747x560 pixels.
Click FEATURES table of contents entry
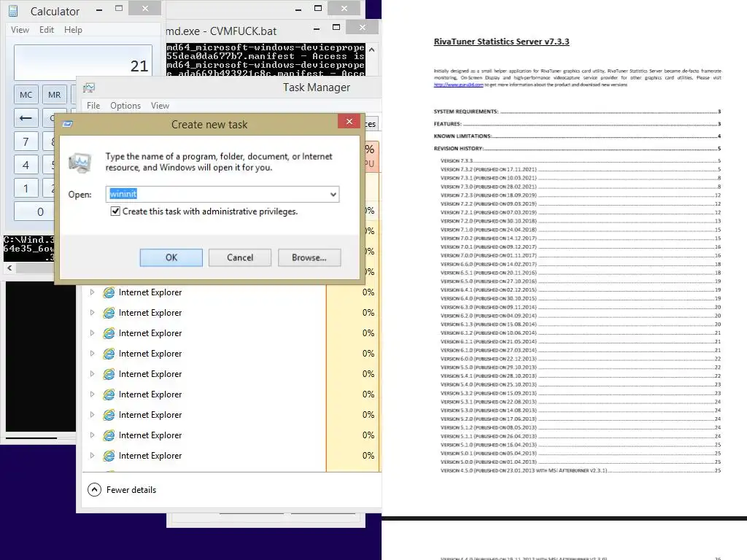577,124
